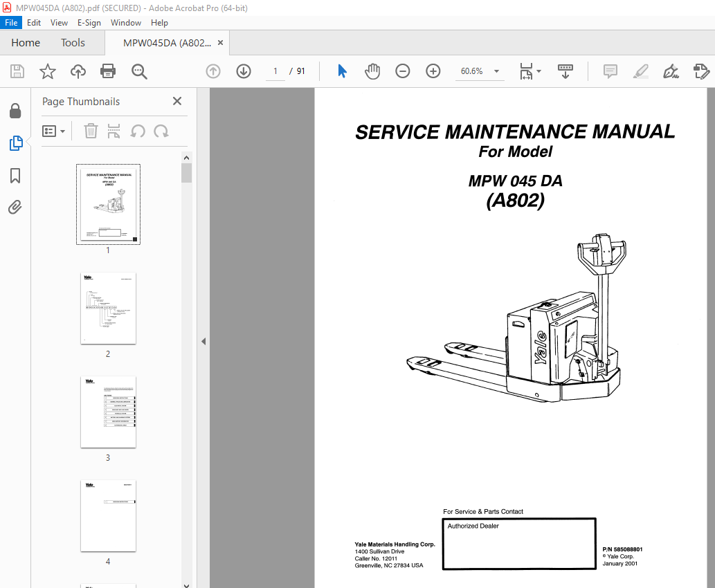The height and width of the screenshot is (588, 715).
Task: Zoom out with minus icon
Action: pos(403,71)
